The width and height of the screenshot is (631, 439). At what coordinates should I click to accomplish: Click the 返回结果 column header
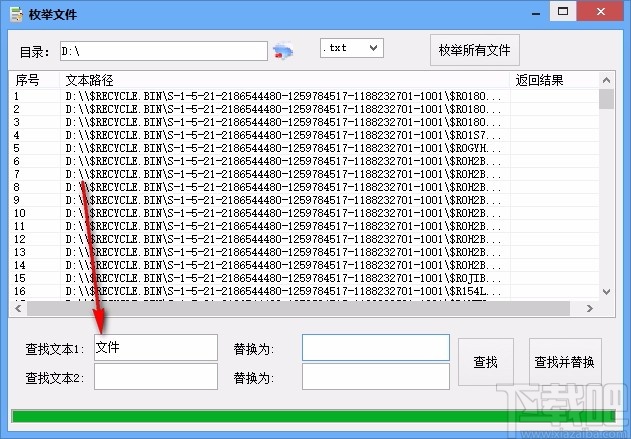pos(554,80)
